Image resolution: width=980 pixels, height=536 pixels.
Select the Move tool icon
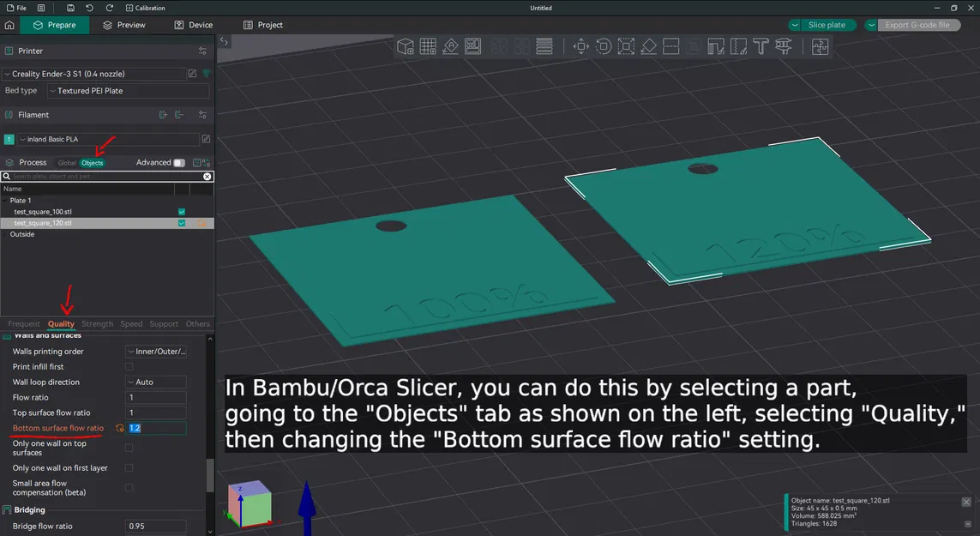click(580, 46)
